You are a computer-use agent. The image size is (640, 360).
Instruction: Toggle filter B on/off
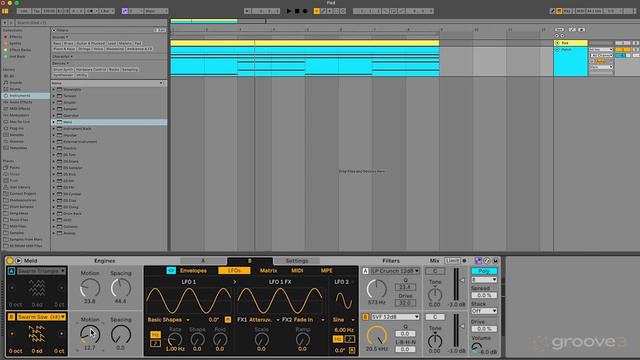coord(365,317)
